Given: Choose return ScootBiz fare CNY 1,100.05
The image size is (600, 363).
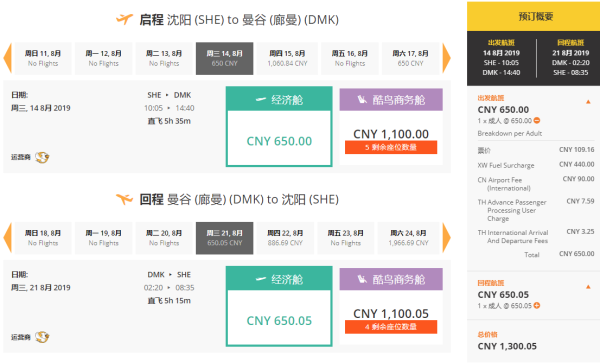Looking at the screenshot, I should tap(391, 306).
